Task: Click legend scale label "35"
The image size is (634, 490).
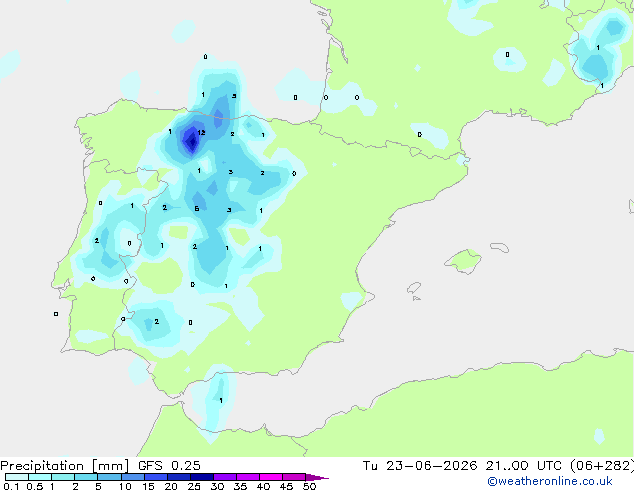Action: (x=240, y=486)
